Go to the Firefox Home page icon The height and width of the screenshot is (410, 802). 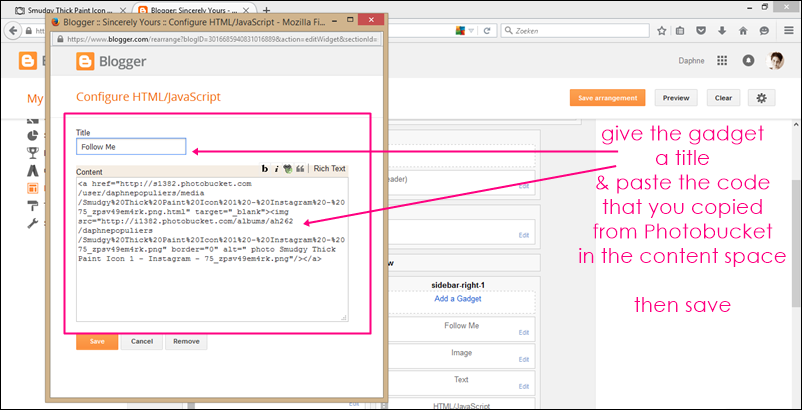(743, 31)
